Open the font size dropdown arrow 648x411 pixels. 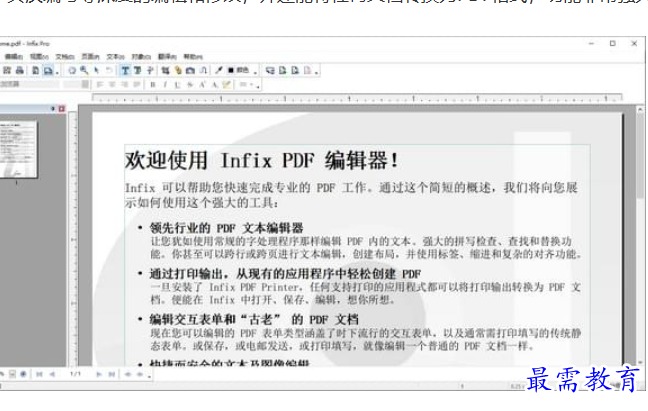pos(85,84)
